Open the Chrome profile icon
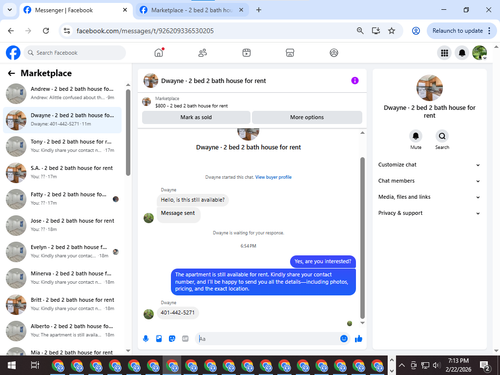Screen dimensions: 500x375 416,31
